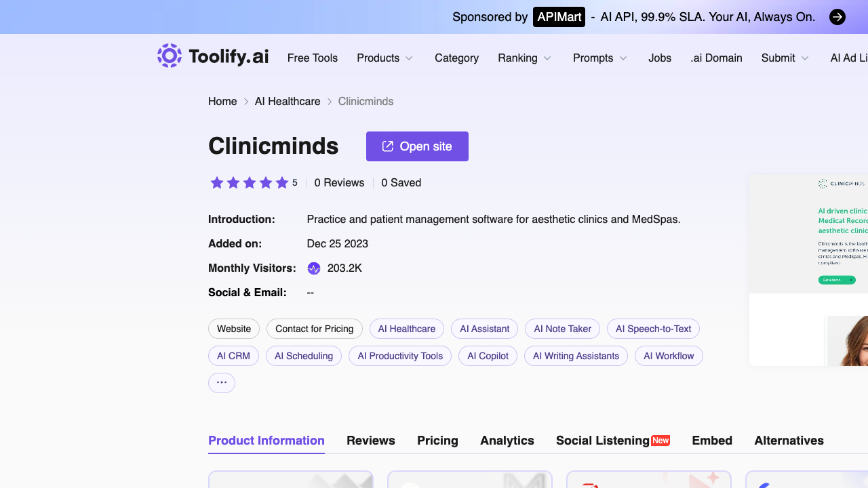Screen dimensions: 868x488
Task: Click the 0 Reviews link
Action: 339,183
